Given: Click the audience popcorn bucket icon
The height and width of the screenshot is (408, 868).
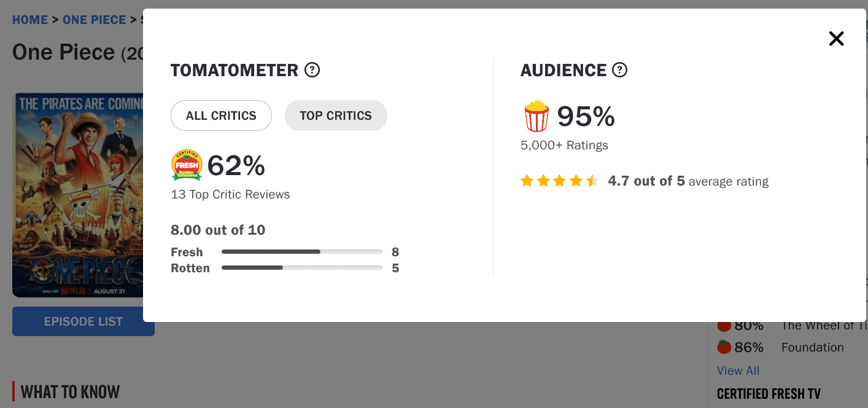Looking at the screenshot, I should (537, 116).
